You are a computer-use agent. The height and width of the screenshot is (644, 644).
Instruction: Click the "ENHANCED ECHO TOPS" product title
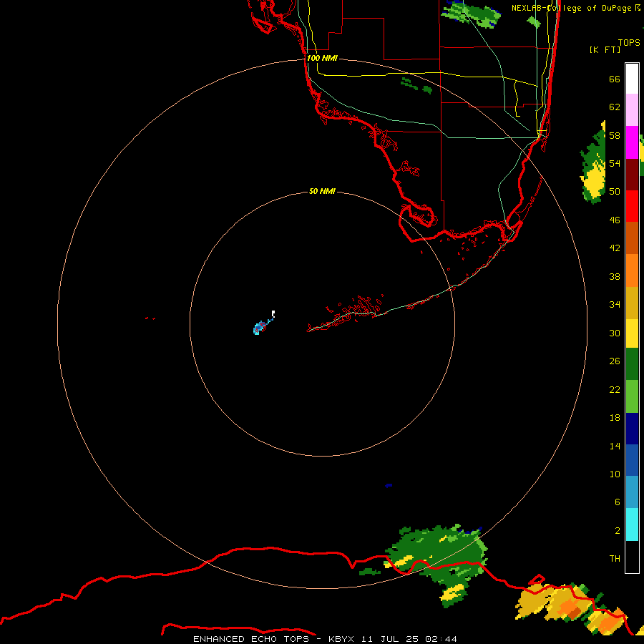(251, 639)
